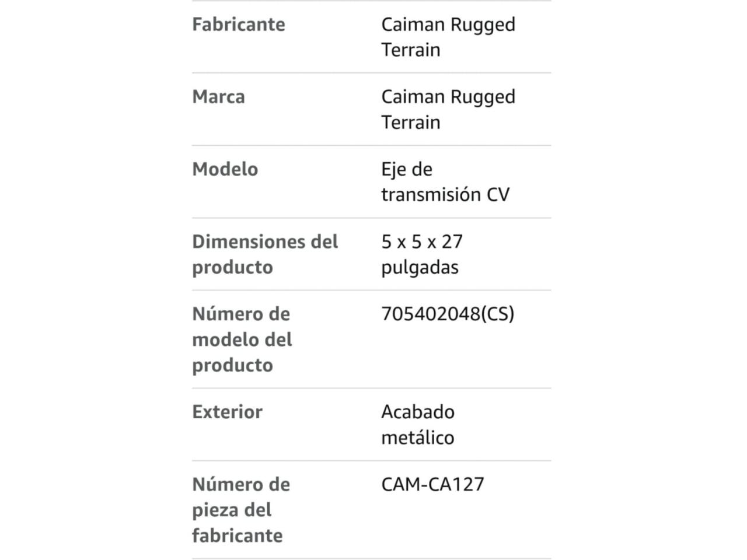The width and height of the screenshot is (747, 560).
Task: Select Número de pieza del fabricante label
Action: click(x=241, y=509)
